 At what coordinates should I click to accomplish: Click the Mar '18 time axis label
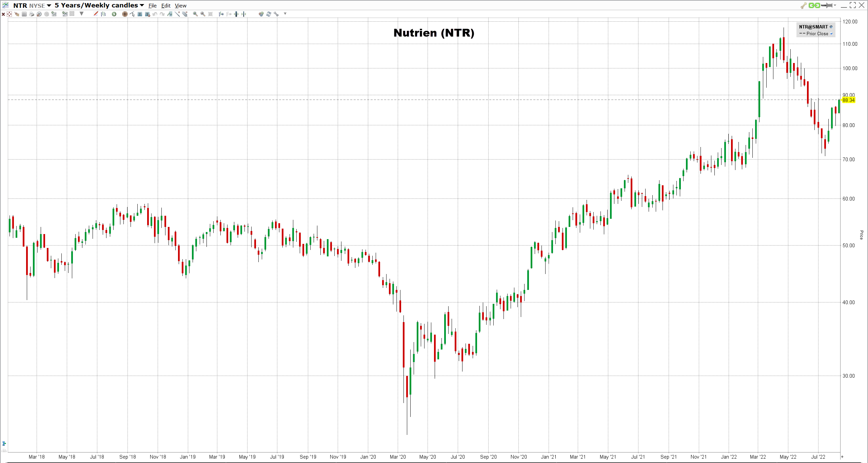click(x=37, y=457)
